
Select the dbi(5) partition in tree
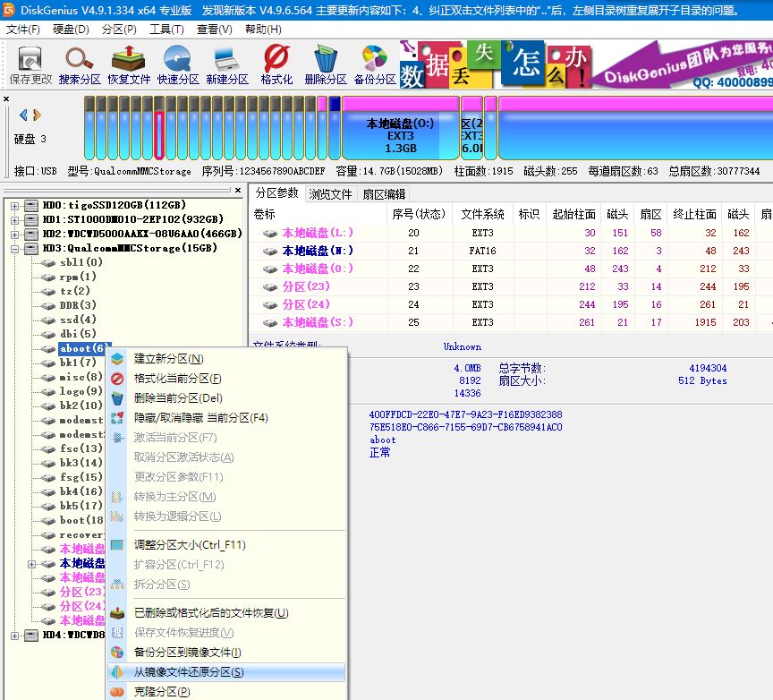(x=78, y=334)
